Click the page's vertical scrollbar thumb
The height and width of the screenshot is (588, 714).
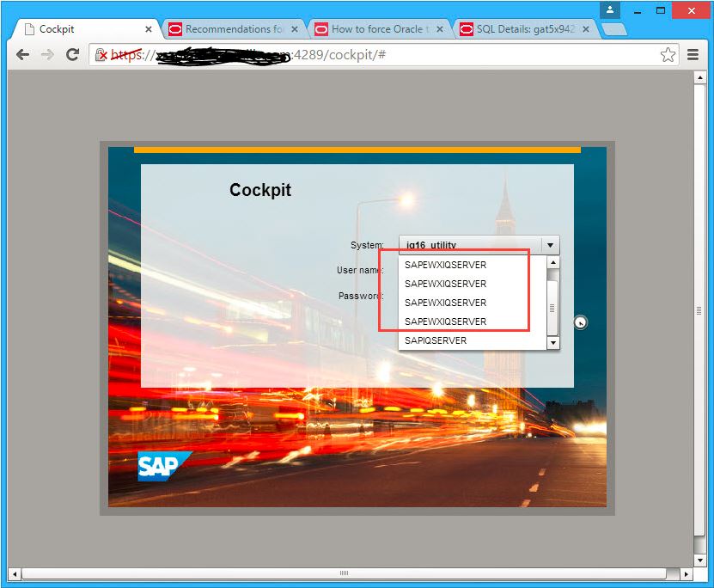pyautogui.click(x=699, y=310)
